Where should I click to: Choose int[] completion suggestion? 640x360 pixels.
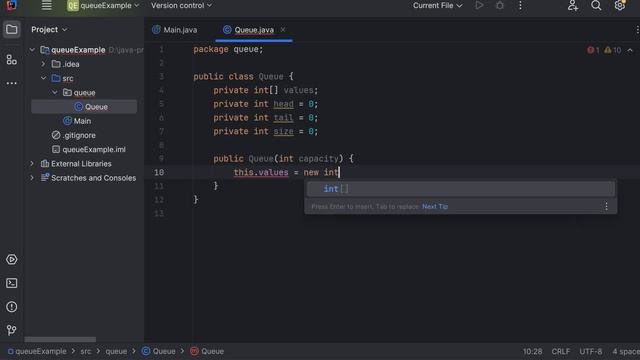(461, 189)
